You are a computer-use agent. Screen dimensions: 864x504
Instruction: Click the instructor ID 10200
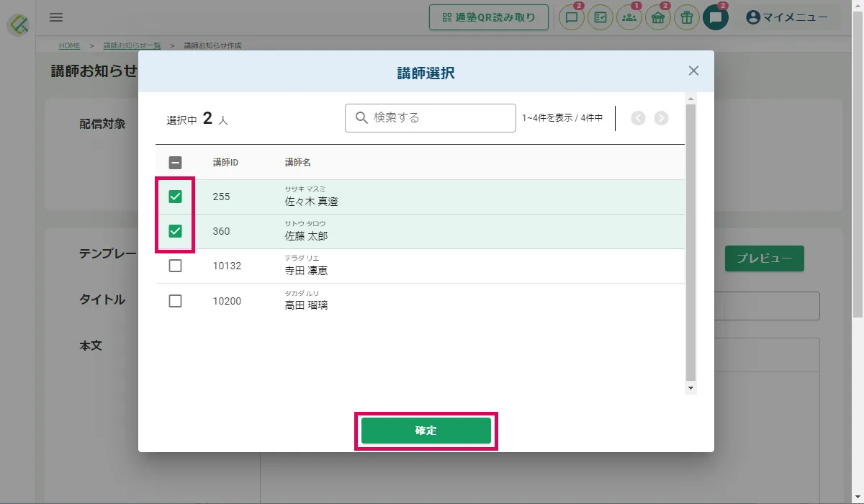[227, 301]
